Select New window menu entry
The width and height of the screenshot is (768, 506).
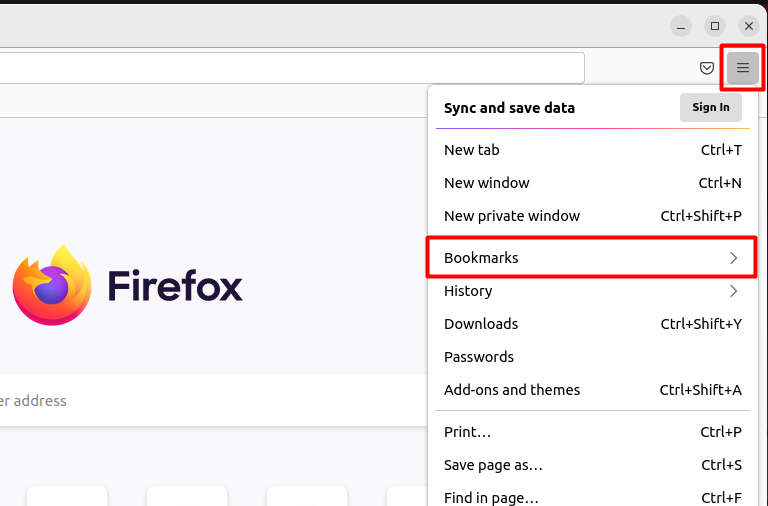(593, 183)
